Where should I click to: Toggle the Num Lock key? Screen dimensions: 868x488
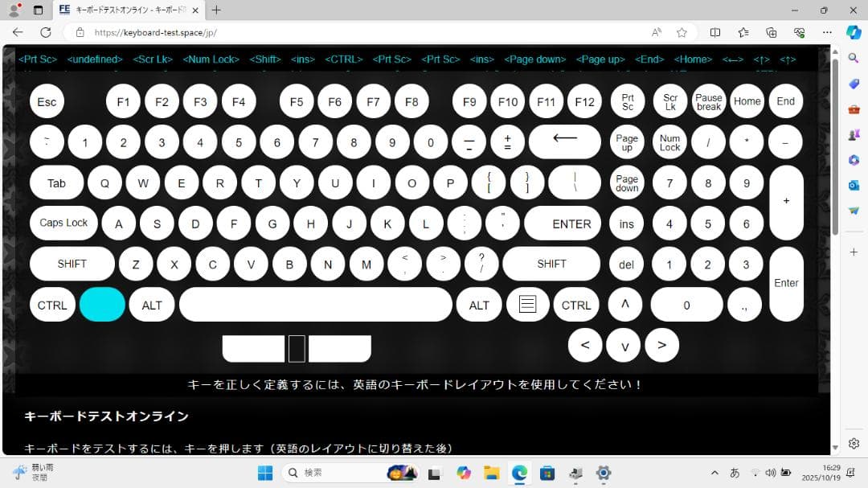coord(669,141)
